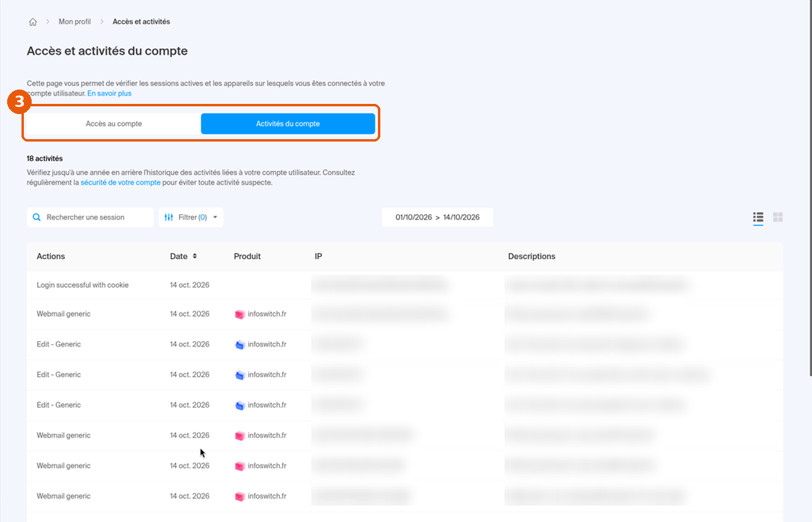
Task: Sort by the Date column arrows
Action: 195,256
